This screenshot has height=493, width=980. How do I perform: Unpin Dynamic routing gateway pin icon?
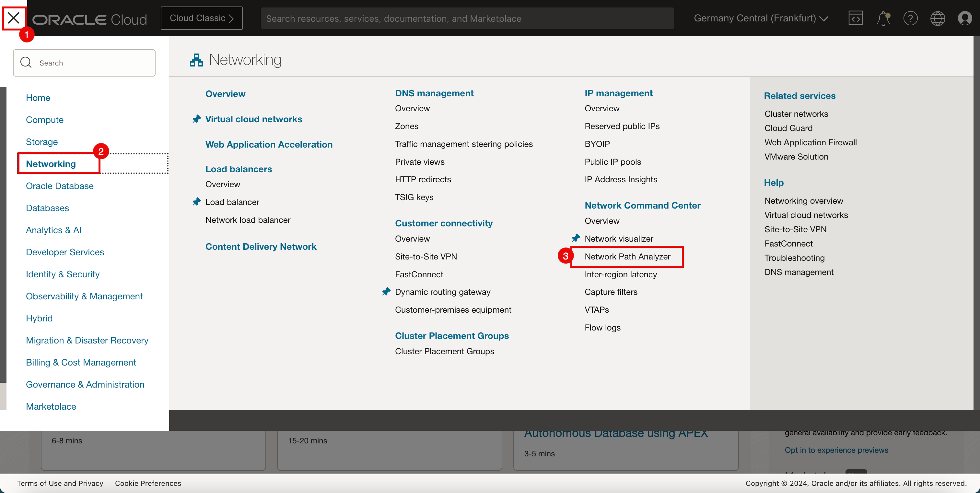(x=386, y=292)
